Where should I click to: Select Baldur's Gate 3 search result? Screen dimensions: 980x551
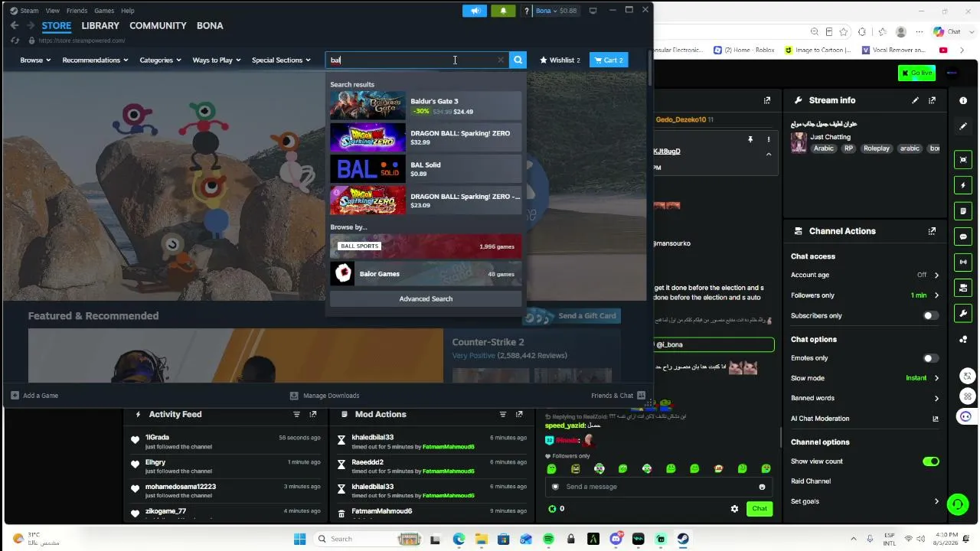click(x=426, y=106)
